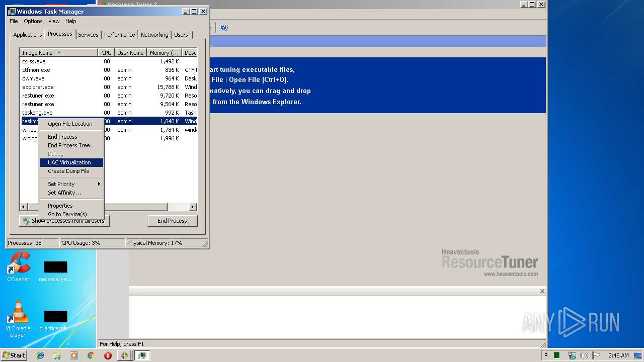Launch Windows Media Player from taskbar

[x=74, y=355]
